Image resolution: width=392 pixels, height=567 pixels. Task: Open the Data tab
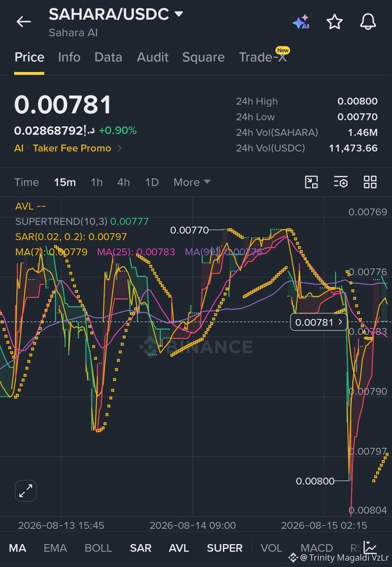tap(108, 57)
